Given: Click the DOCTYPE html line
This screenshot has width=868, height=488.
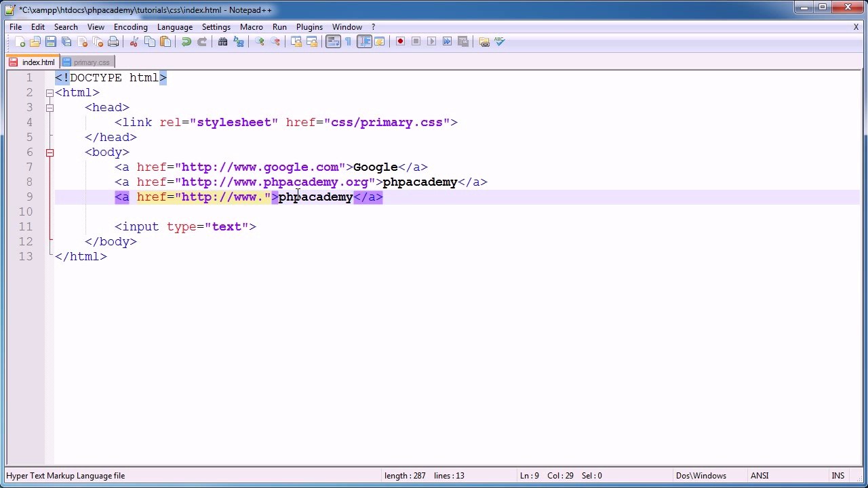Looking at the screenshot, I should click(111, 78).
